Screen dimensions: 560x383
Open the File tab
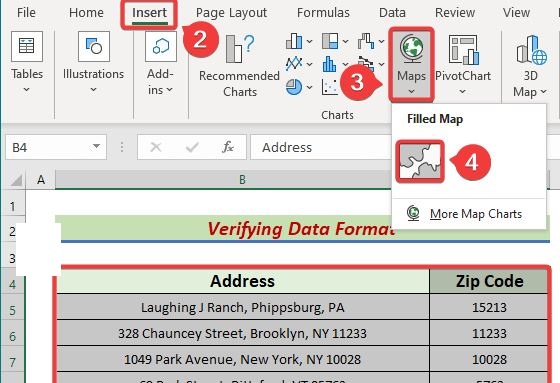pyautogui.click(x=26, y=13)
